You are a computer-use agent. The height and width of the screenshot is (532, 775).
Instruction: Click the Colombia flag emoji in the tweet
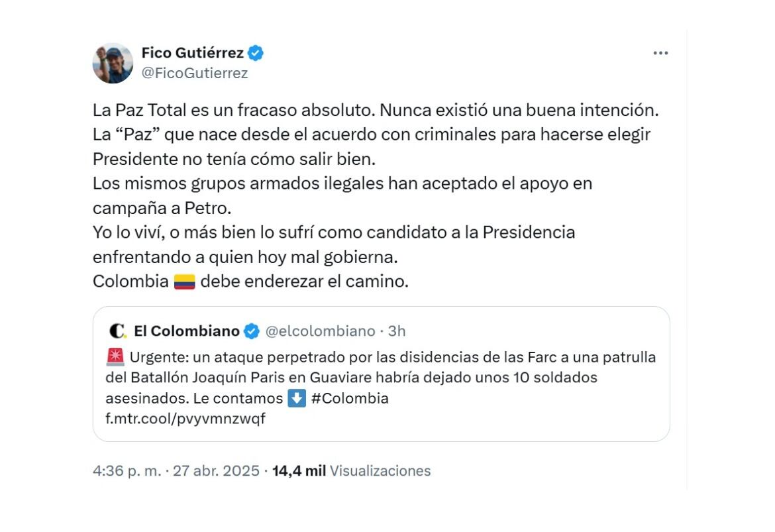click(x=184, y=282)
